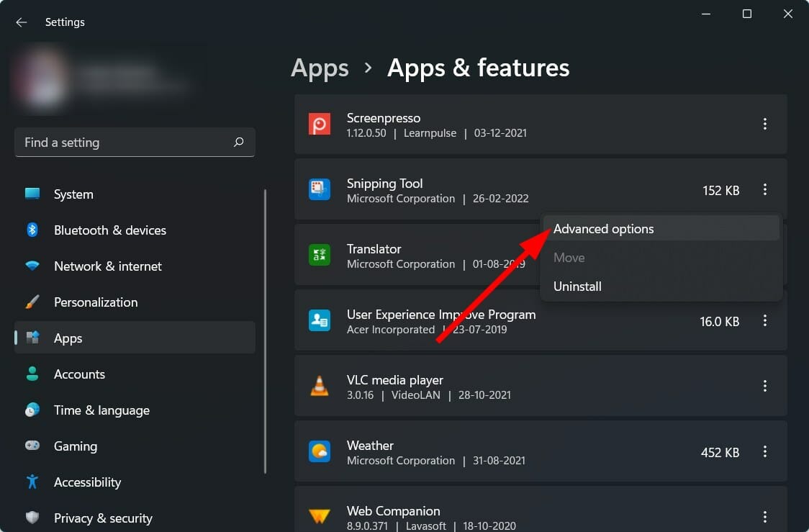
Task: Select the Apps sidebar entry
Action: click(68, 338)
